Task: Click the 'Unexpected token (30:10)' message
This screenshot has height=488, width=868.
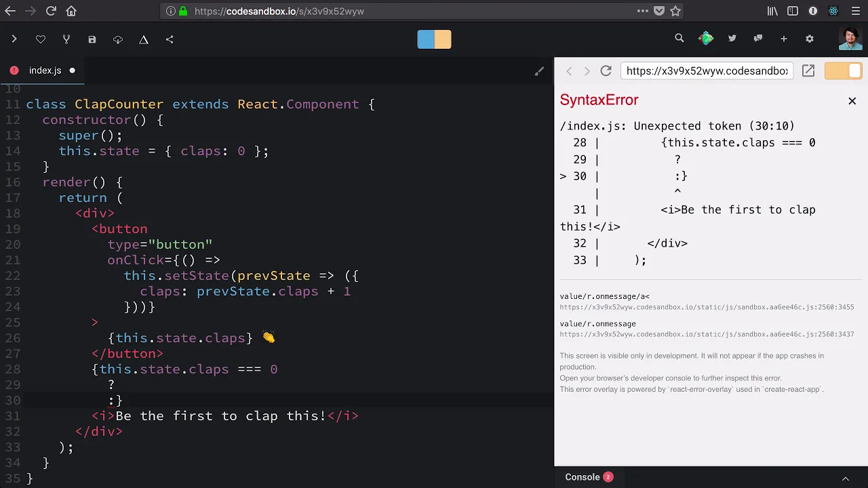Action: tap(714, 126)
